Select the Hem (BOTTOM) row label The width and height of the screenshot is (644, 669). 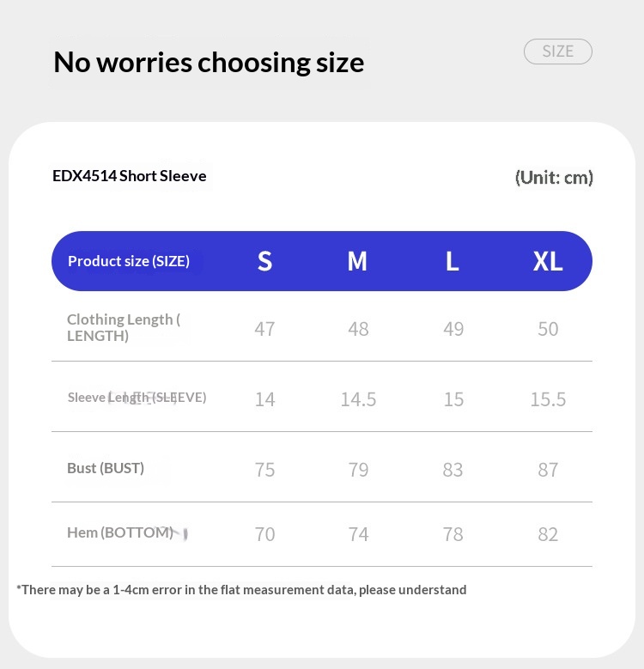click(120, 532)
